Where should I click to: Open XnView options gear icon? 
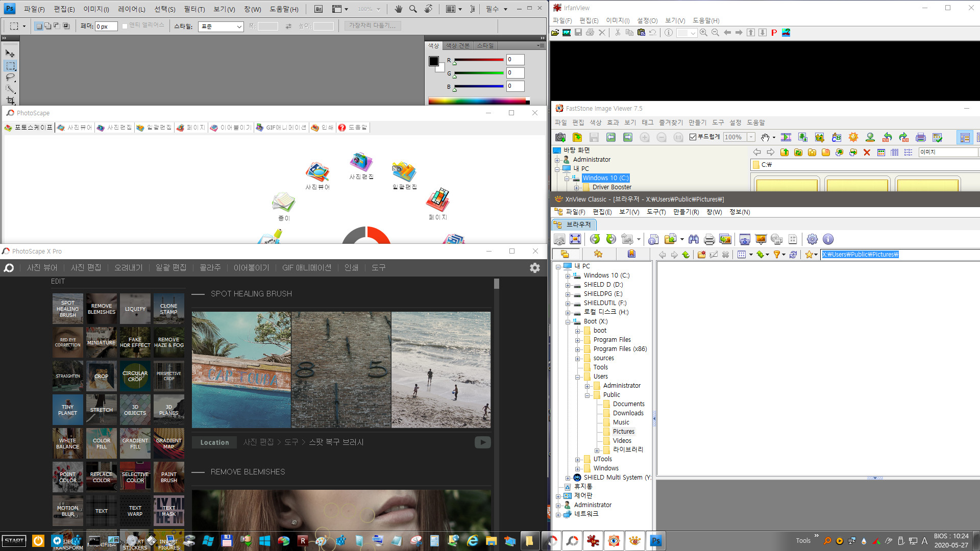click(x=812, y=239)
